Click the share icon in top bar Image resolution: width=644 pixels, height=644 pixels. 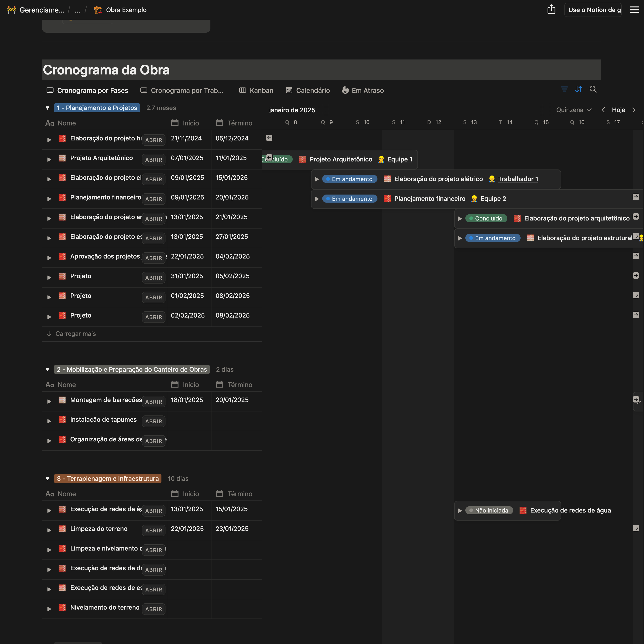click(551, 10)
